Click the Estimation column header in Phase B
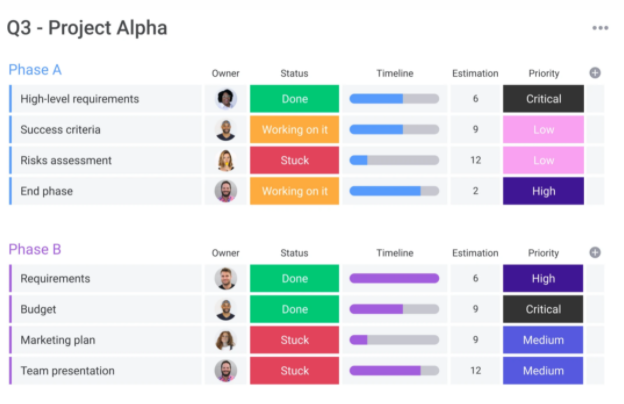 click(475, 253)
